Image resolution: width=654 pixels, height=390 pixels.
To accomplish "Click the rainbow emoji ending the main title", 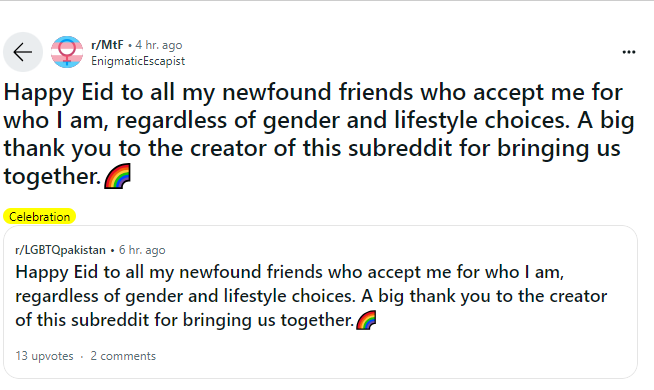I will click(x=117, y=176).
